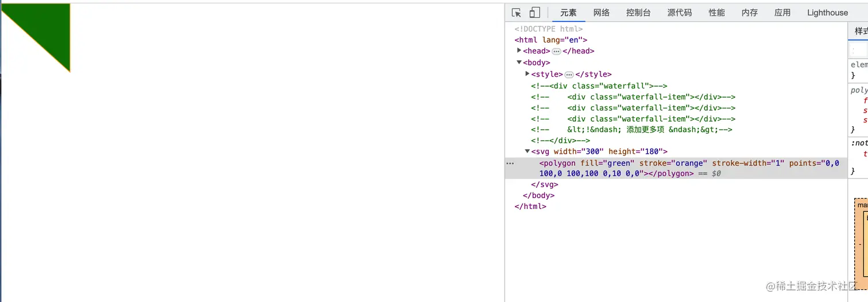868x302 pixels.
Task: Click the ellipsis inside the head tag
Action: (556, 51)
